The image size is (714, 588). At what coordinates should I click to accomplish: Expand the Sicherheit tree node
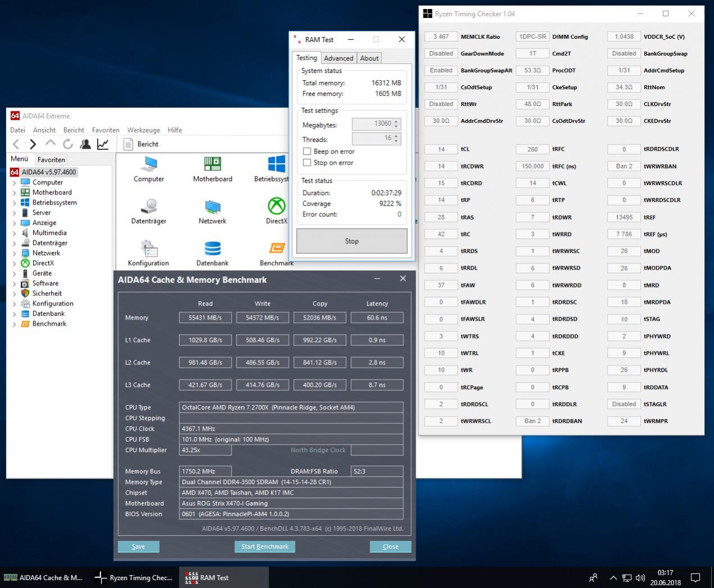[14, 293]
